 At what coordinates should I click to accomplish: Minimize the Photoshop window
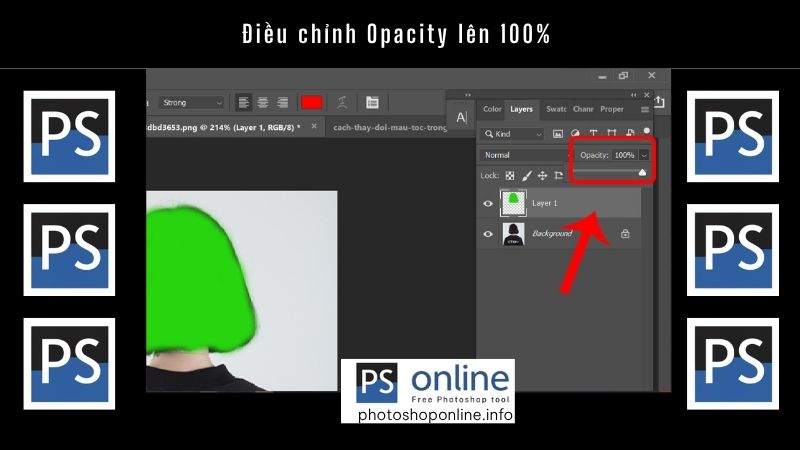point(603,76)
